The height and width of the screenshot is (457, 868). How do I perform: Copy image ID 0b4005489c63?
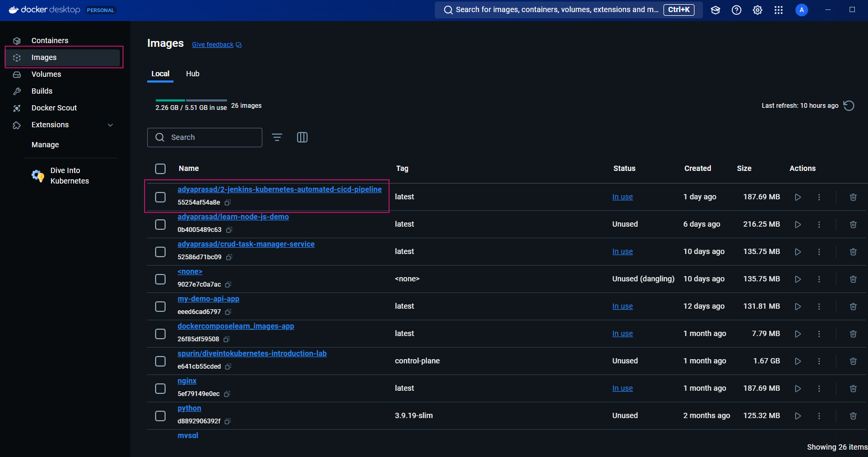click(229, 230)
